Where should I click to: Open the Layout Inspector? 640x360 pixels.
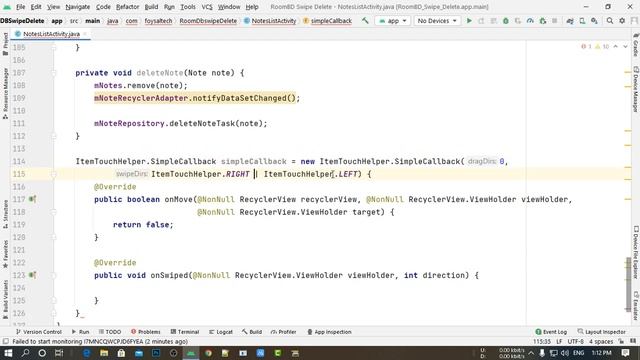coord(602,332)
